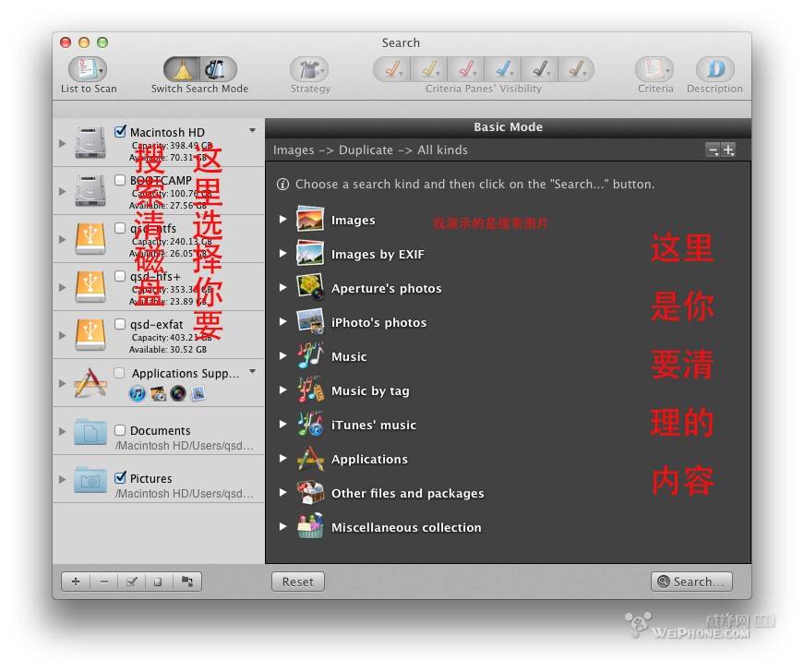Select Other files and packages
This screenshot has height=672, width=804.
(x=407, y=494)
